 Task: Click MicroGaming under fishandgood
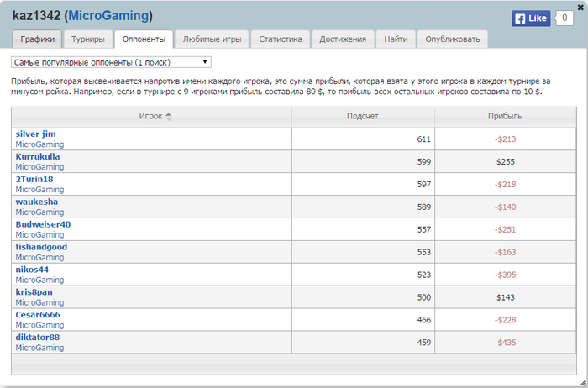pos(39,257)
